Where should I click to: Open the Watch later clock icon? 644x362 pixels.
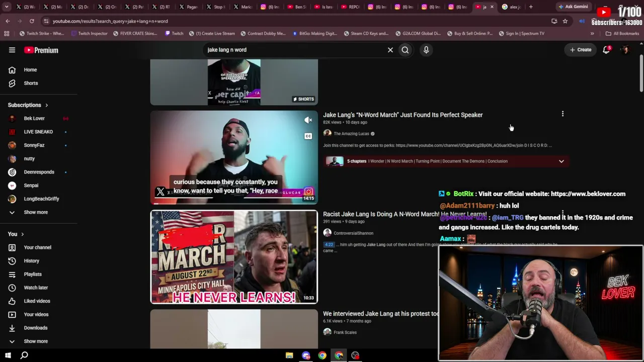click(x=12, y=288)
